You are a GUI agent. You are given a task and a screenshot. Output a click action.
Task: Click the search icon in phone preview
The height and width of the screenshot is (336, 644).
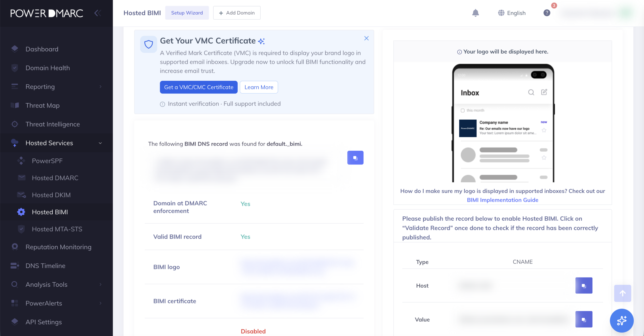[x=531, y=92]
